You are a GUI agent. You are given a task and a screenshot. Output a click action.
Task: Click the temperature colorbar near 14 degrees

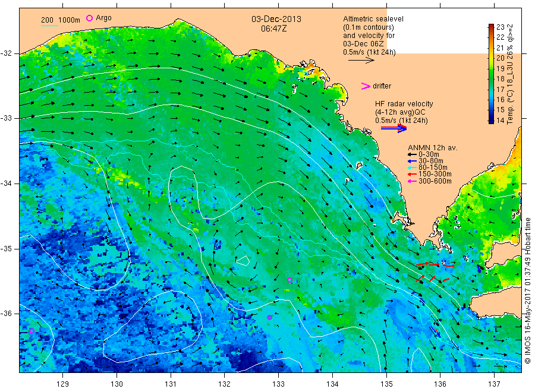(491, 121)
